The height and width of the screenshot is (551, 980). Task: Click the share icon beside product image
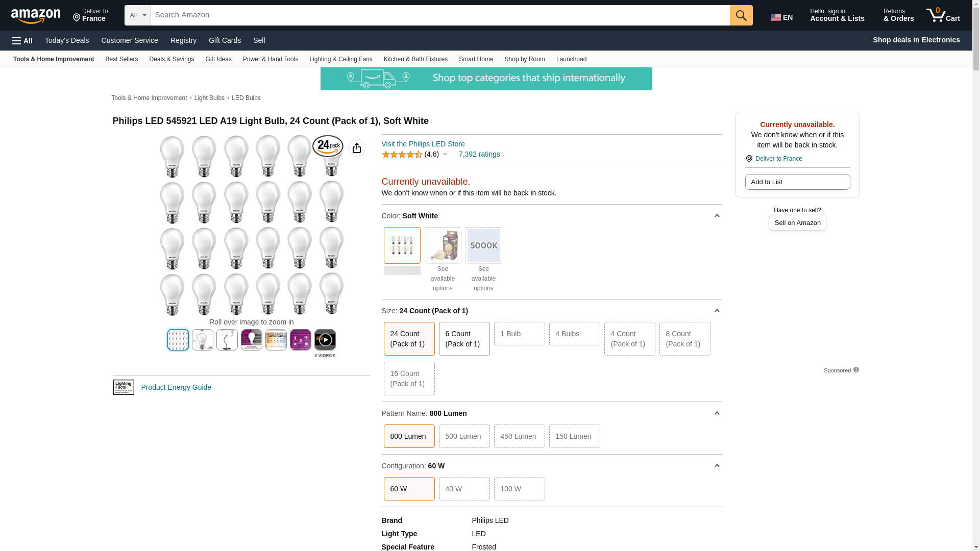(x=356, y=148)
